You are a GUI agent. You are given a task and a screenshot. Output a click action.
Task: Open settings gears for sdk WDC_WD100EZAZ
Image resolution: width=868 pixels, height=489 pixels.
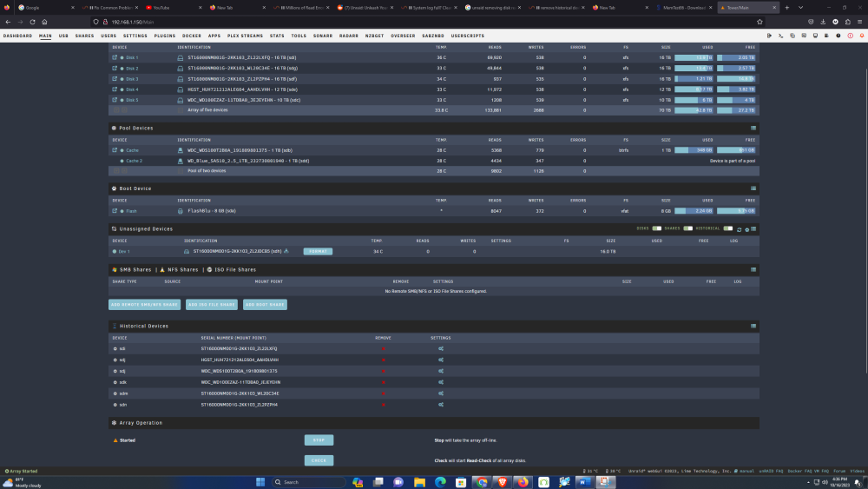click(x=441, y=382)
